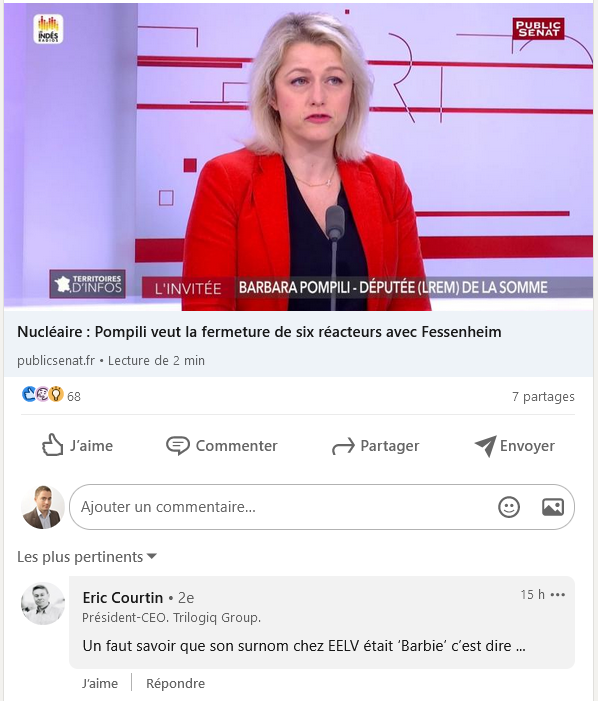
Task: Click the publicsenat.fr source label
Action: click(x=56, y=361)
